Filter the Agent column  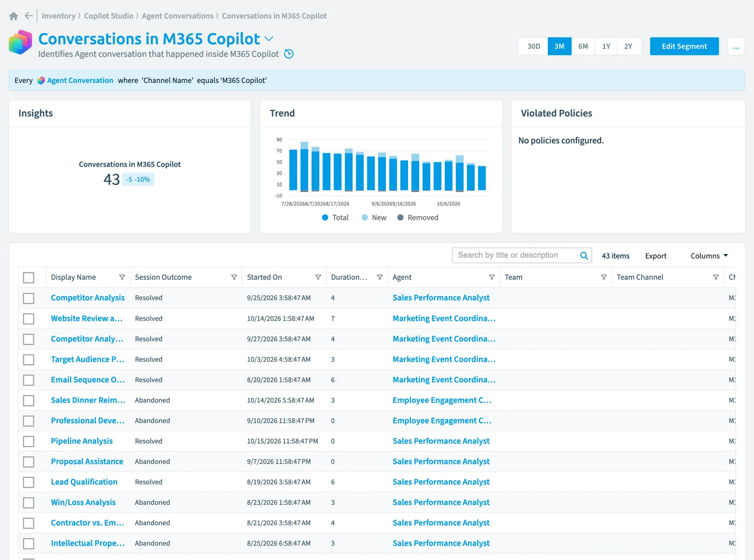492,277
